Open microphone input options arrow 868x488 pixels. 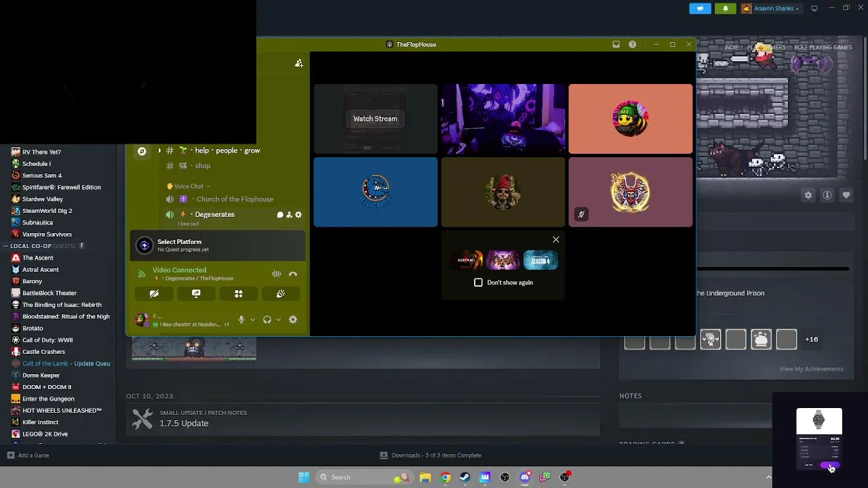point(252,320)
